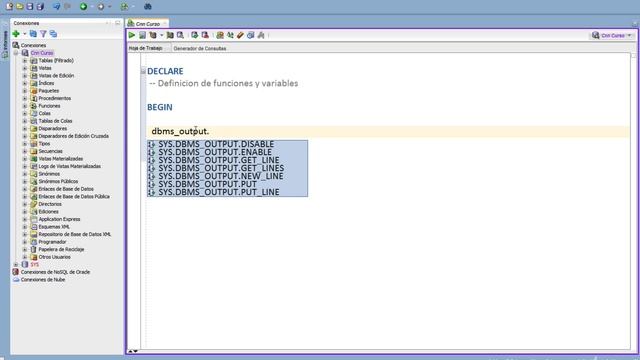Select the Cnn Curso editor tab
The width and height of the screenshot is (640, 360).
[x=147, y=24]
